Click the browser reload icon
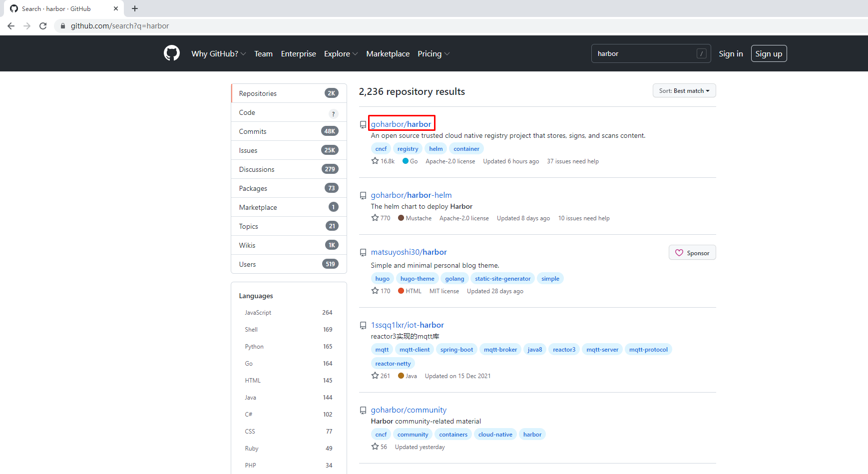This screenshot has width=868, height=474. tap(43, 26)
